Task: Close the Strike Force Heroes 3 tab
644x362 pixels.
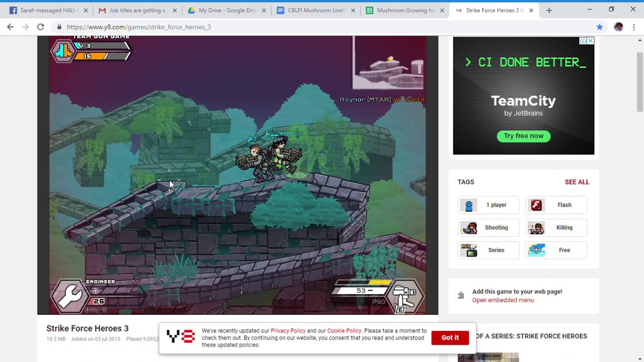Action: pos(531,10)
